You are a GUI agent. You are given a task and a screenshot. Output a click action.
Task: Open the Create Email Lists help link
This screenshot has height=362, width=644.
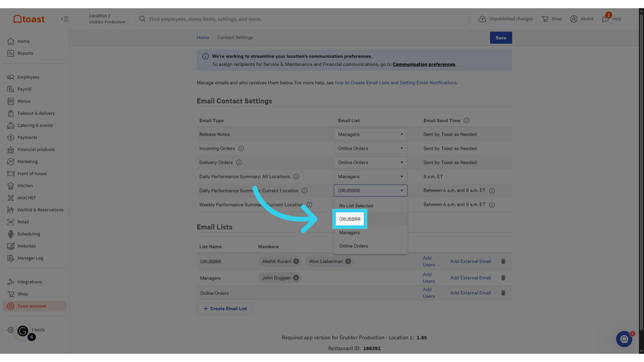pyautogui.click(x=396, y=83)
